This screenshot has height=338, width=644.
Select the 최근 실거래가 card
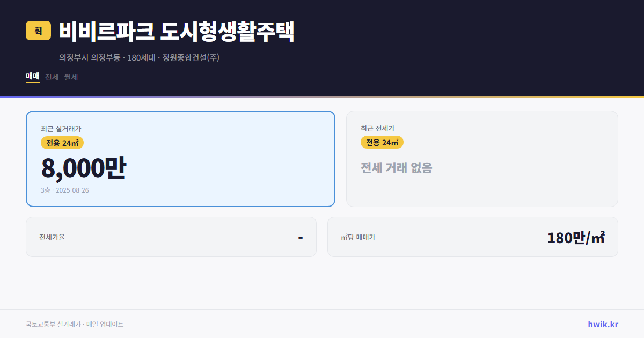pyautogui.click(x=180, y=158)
